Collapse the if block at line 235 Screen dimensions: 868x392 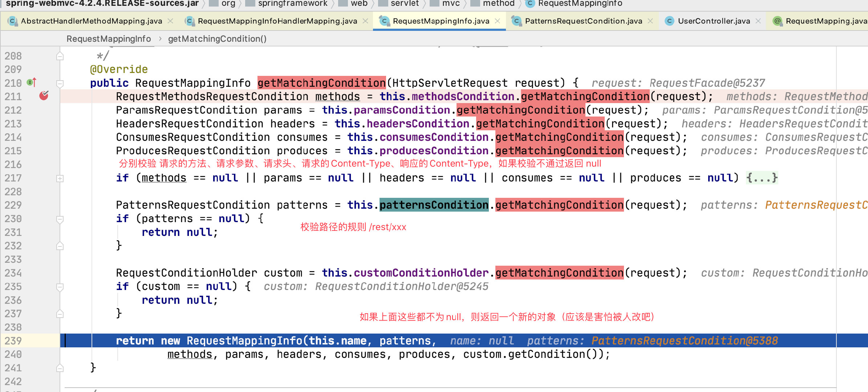click(60, 287)
